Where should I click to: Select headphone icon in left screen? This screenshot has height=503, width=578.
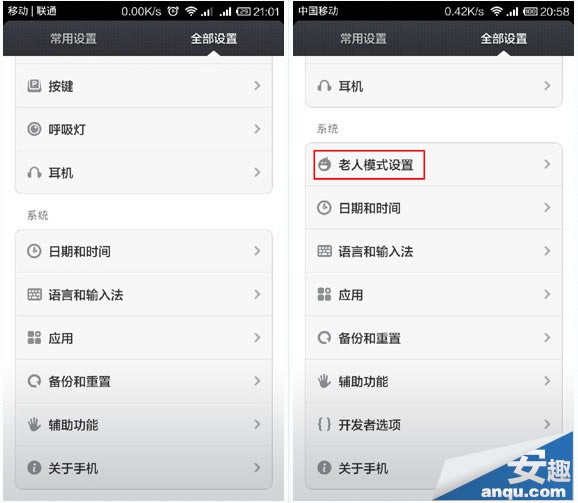click(34, 172)
